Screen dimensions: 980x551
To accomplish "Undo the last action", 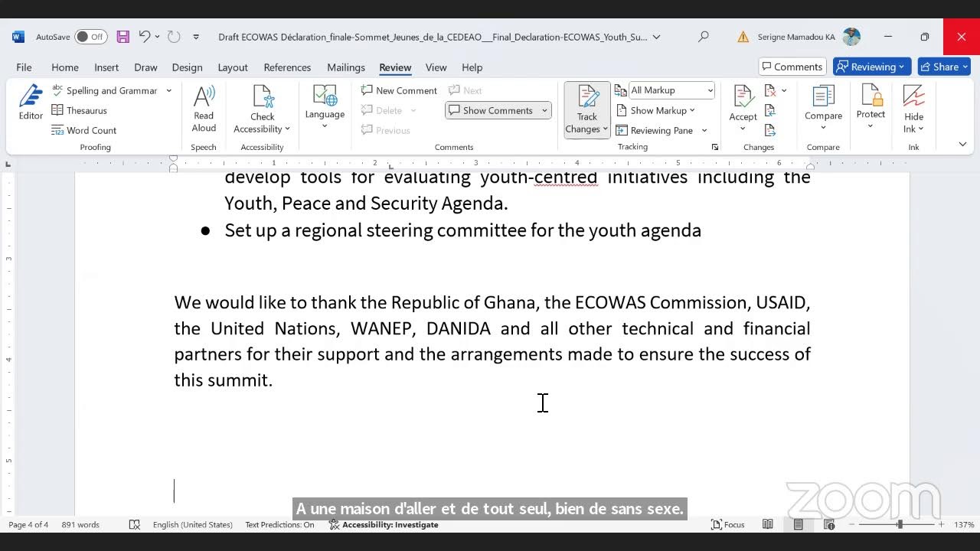I will 144,37.
